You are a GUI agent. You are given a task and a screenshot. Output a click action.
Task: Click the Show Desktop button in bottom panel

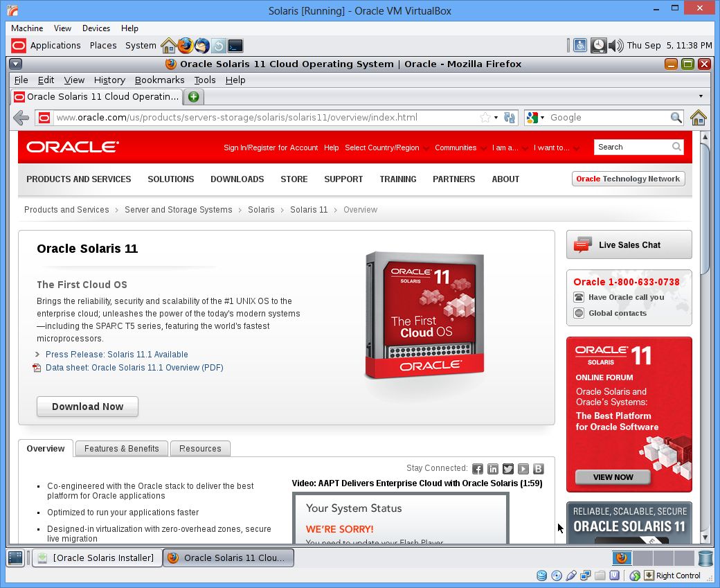15,558
